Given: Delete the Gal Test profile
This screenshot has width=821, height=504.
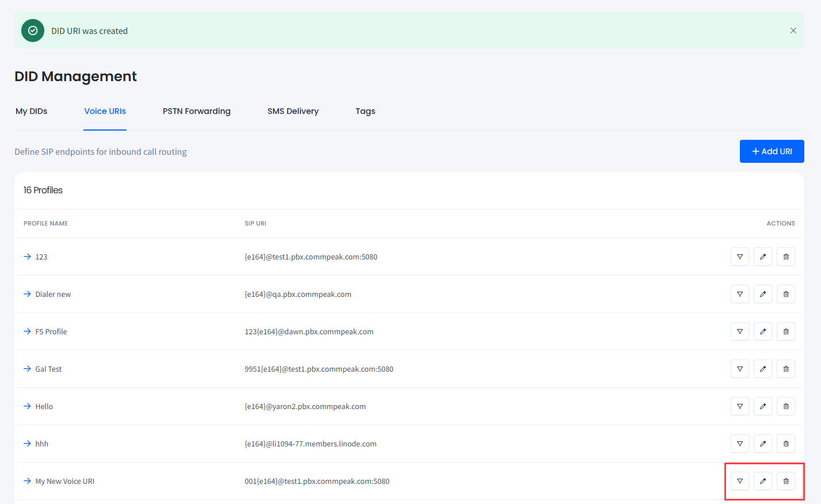Looking at the screenshot, I should (786, 369).
